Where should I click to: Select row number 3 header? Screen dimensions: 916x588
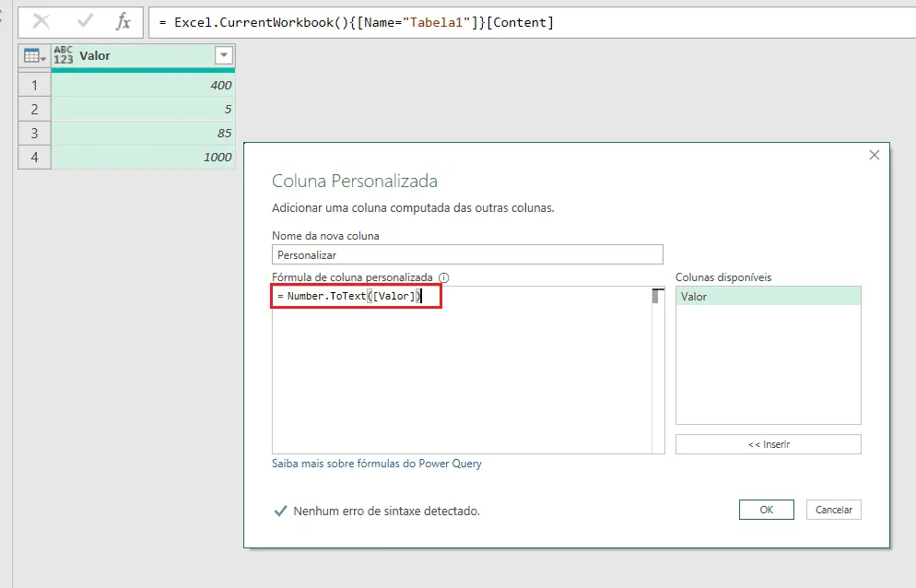34,134
